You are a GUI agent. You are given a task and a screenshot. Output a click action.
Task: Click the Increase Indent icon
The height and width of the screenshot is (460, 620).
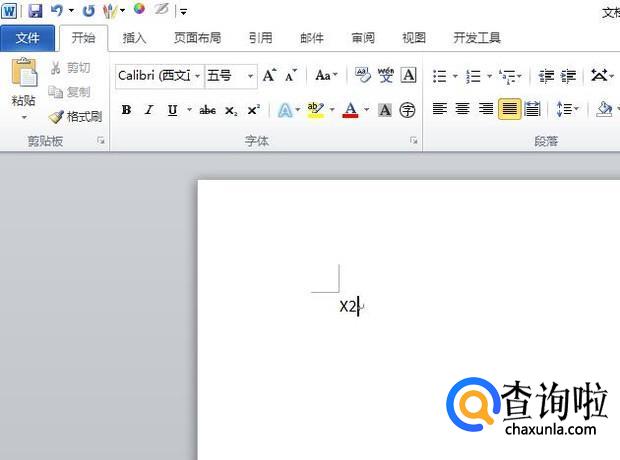[569, 76]
